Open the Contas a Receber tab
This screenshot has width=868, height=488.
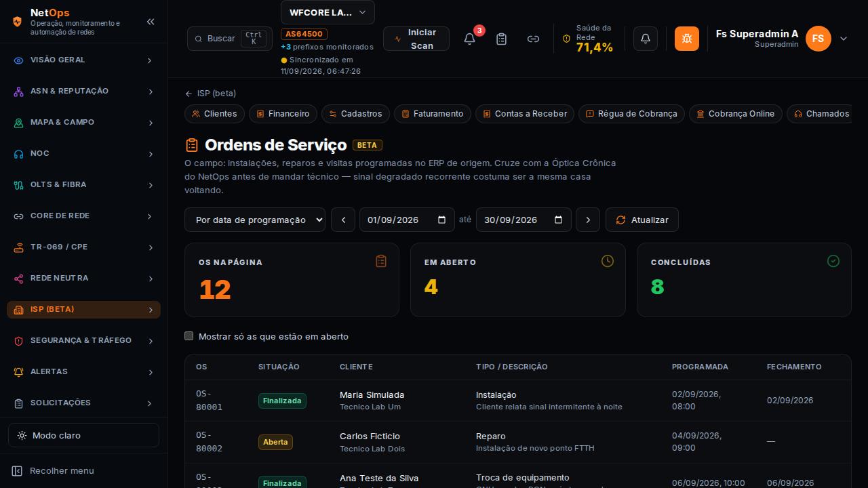[x=524, y=114]
